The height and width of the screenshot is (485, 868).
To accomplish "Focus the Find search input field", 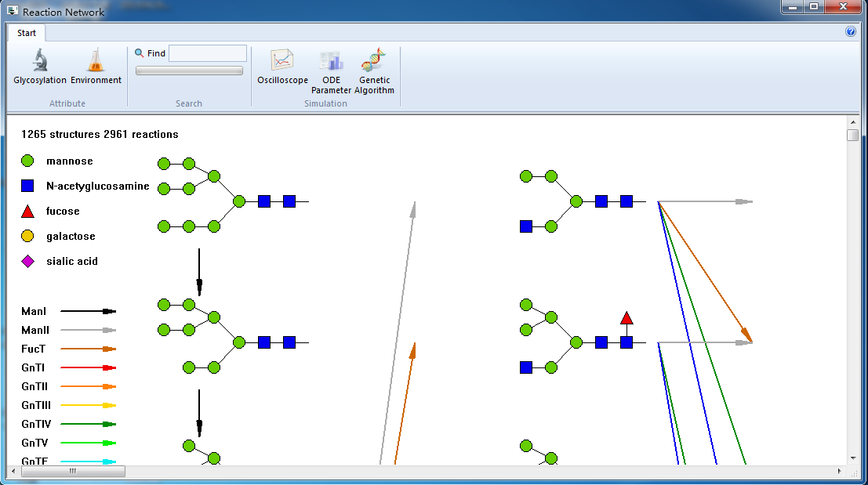I will (208, 53).
